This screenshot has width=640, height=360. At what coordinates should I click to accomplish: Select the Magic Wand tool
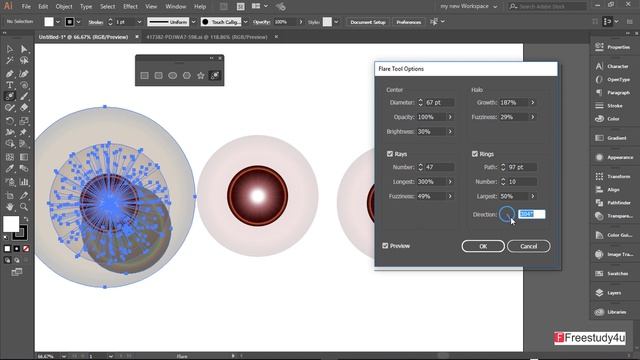[x=10, y=61]
